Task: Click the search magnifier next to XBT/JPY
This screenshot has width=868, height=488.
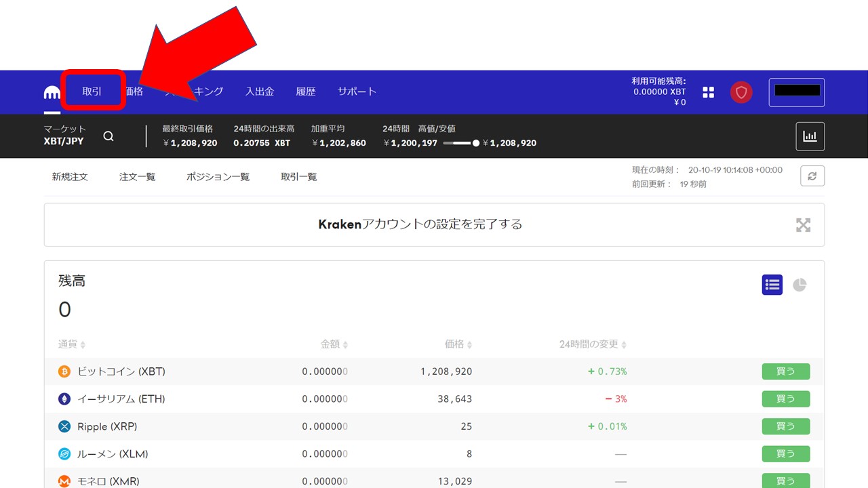Action: click(108, 136)
